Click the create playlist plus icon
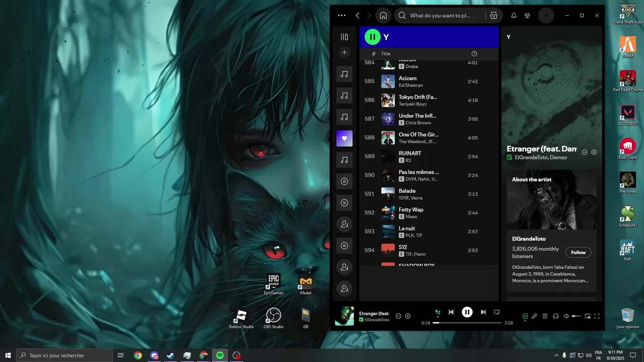This screenshot has height=362, width=644. pos(344,52)
